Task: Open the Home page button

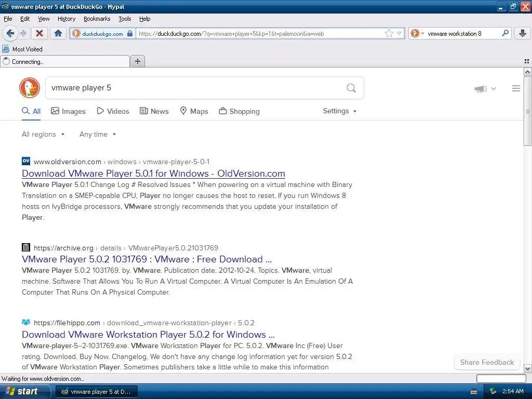Action: pyautogui.click(x=58, y=33)
